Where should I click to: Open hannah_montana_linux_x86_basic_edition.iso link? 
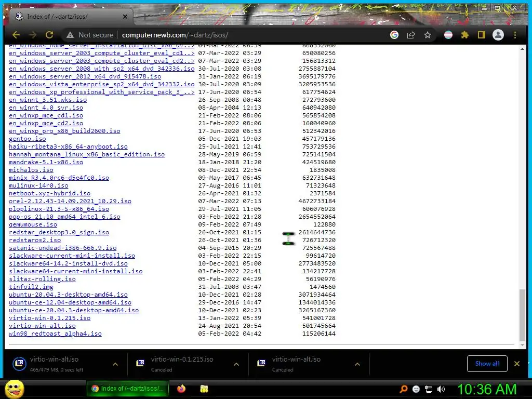point(87,154)
